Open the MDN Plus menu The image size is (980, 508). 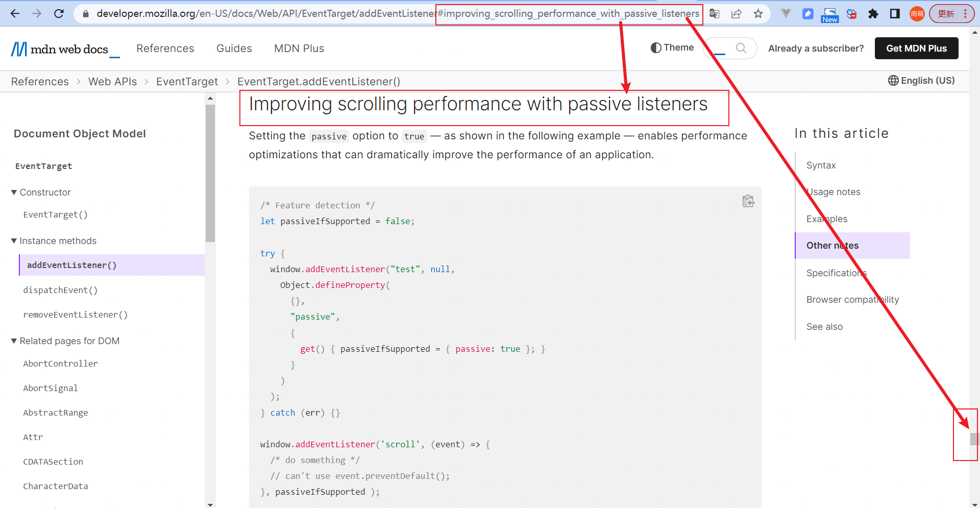coord(299,49)
